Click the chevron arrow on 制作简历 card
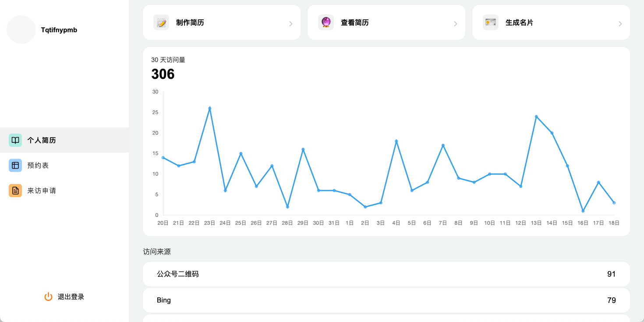The image size is (644, 322). pos(290,24)
